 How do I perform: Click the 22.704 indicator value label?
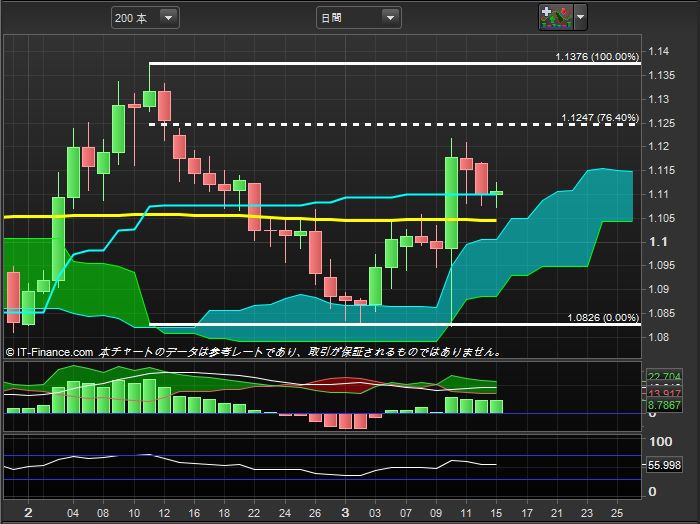tap(664, 376)
